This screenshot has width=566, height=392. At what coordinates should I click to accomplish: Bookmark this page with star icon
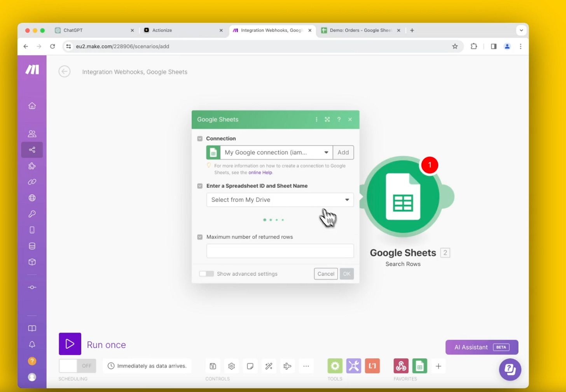point(455,46)
